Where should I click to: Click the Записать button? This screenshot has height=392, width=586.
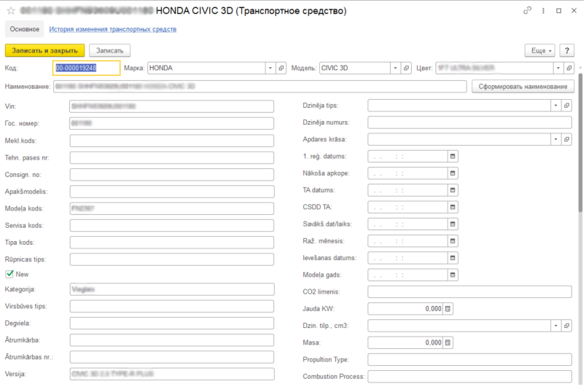[x=109, y=50]
